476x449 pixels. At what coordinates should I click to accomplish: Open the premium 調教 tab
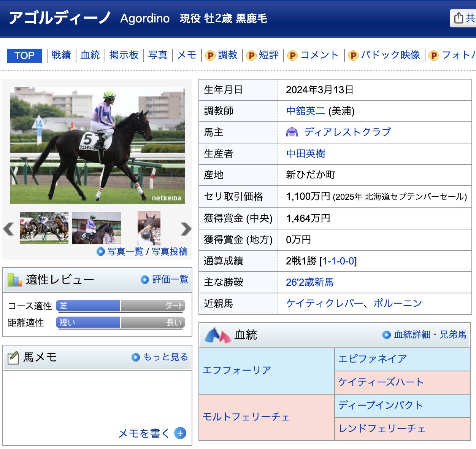coord(228,55)
